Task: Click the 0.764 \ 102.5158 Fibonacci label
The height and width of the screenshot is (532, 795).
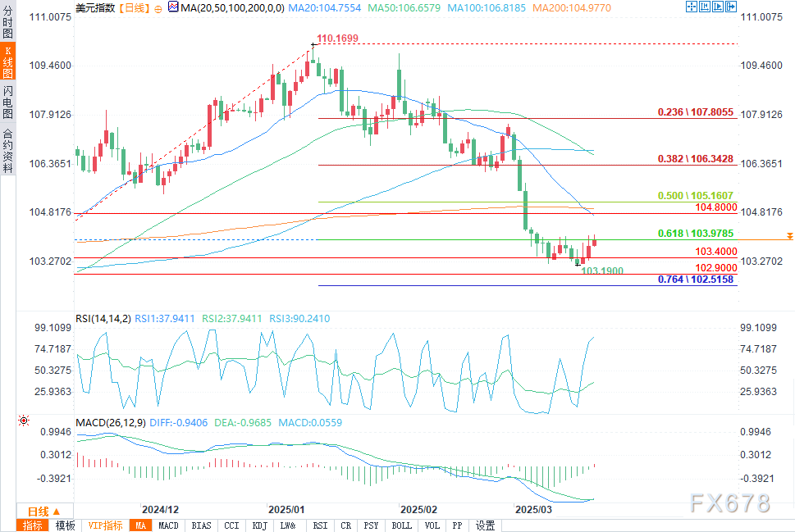Action: pyautogui.click(x=696, y=280)
